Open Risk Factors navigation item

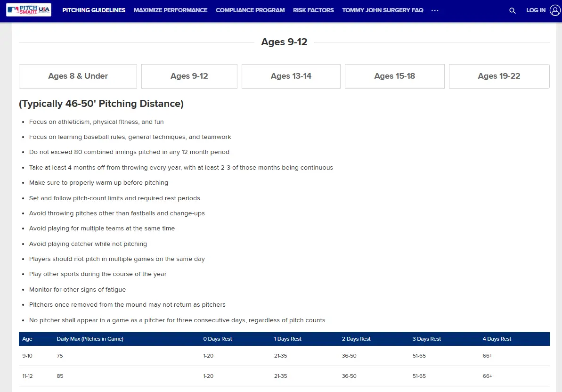(313, 10)
